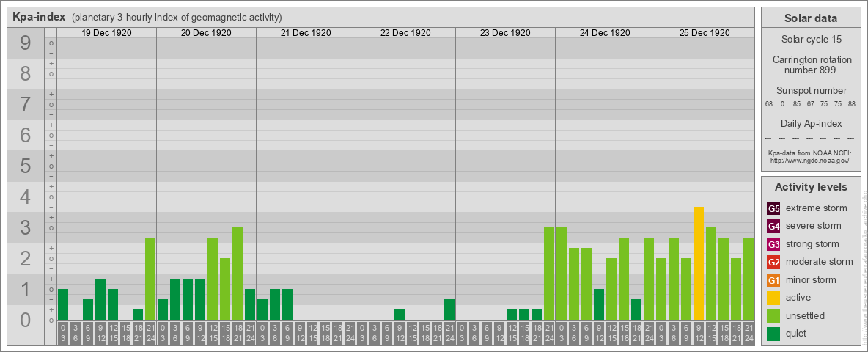
Task: Click the sunspot value 68
Action: tap(769, 104)
